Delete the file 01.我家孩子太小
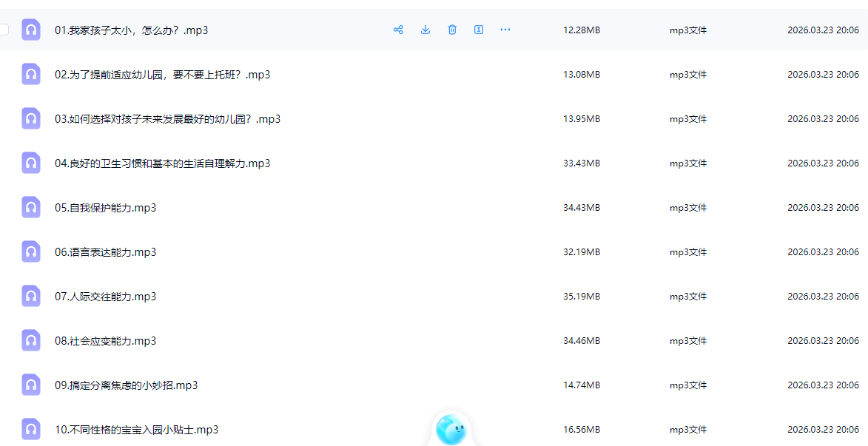Screen dimensions: 868x446 452,30
